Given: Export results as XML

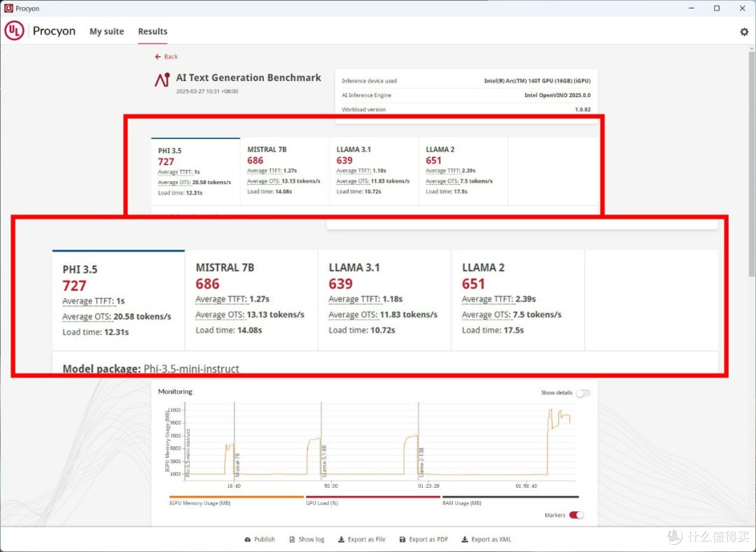Looking at the screenshot, I should (x=486, y=539).
